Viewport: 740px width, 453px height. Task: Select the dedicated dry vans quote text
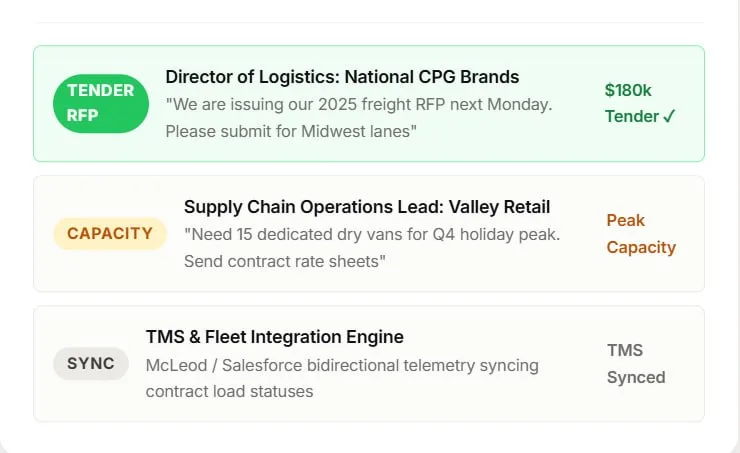pos(372,248)
